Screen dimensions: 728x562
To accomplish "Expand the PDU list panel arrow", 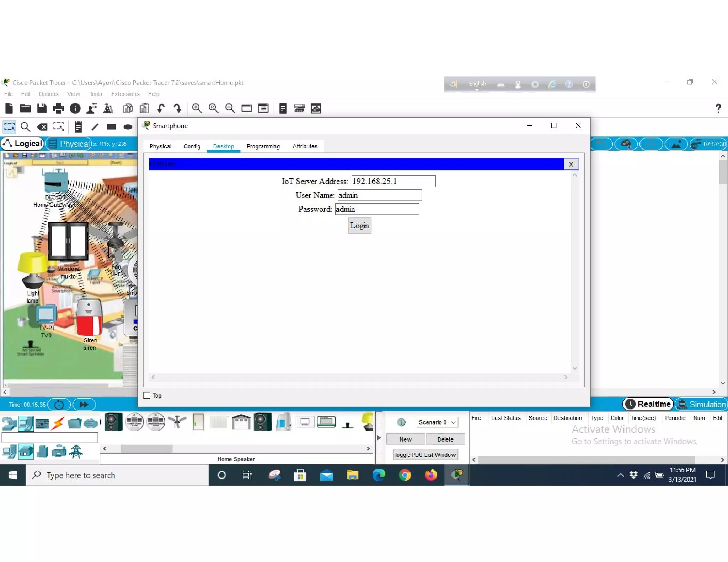I will tap(379, 438).
